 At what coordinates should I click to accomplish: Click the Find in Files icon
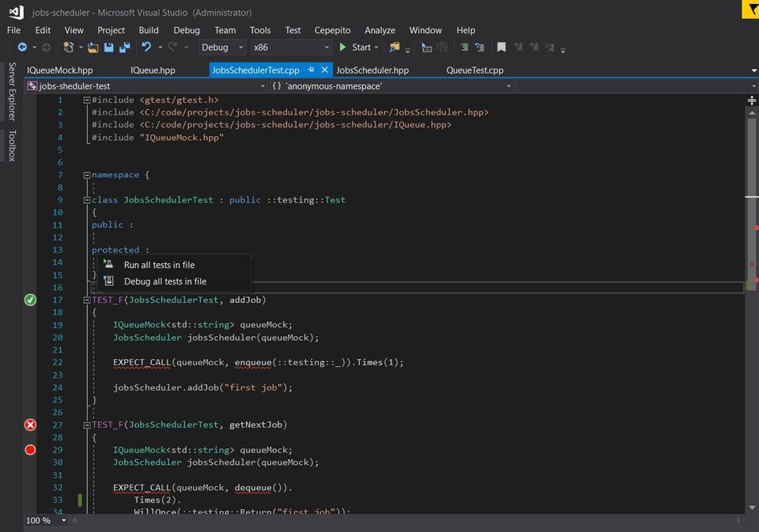395,47
